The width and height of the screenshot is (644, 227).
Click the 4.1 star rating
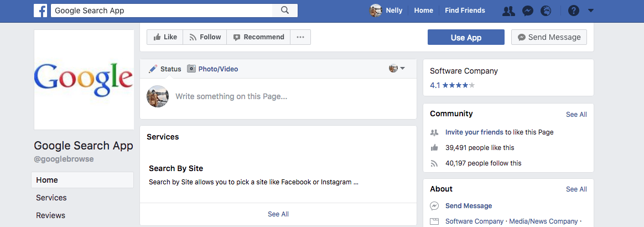tap(452, 85)
